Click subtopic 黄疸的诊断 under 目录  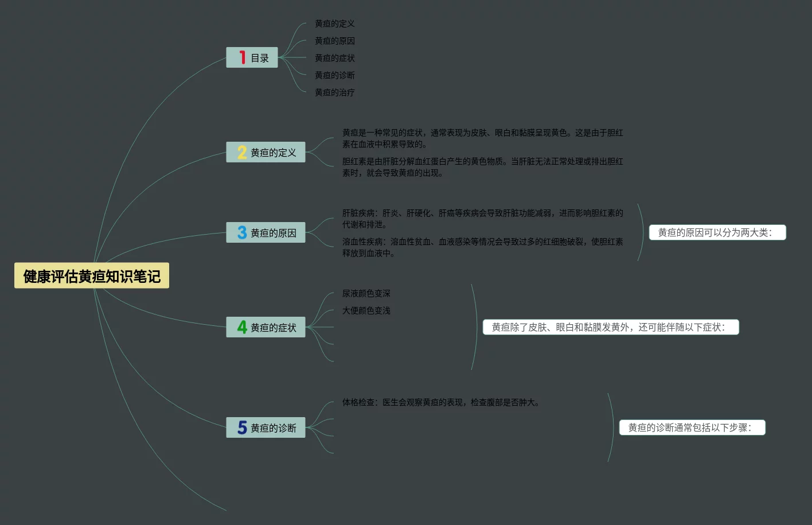coord(335,75)
